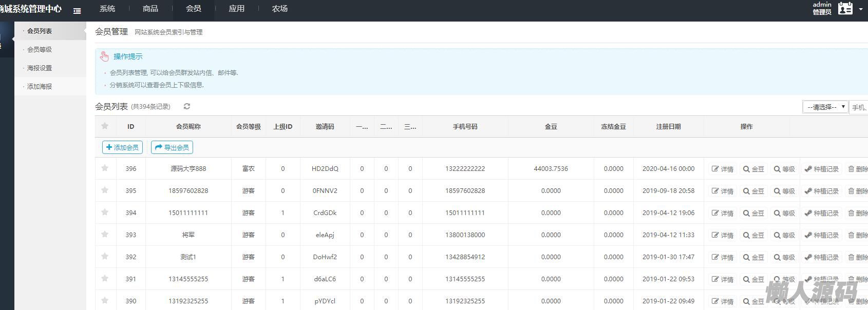
Task: Click the admin user avatar icon
Action: (x=845, y=9)
